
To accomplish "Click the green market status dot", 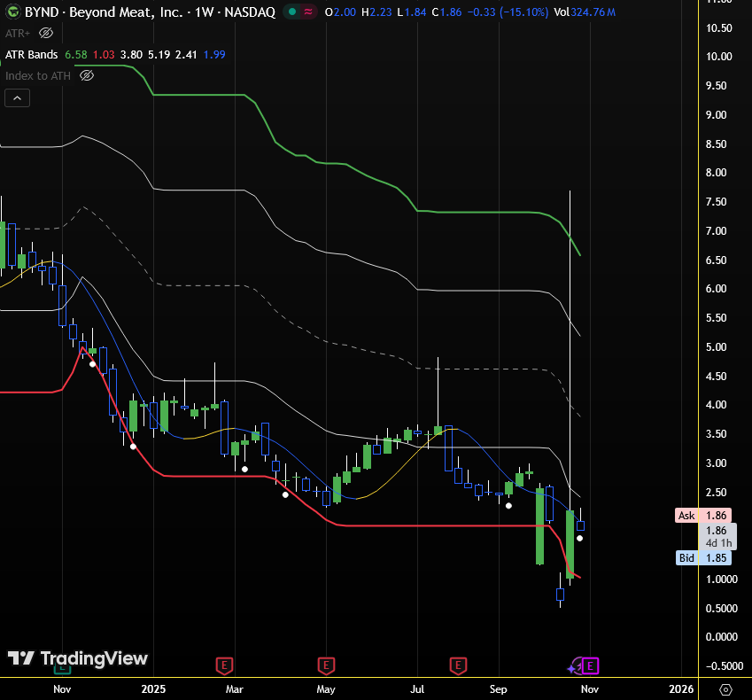I will pyautogui.click(x=291, y=12).
